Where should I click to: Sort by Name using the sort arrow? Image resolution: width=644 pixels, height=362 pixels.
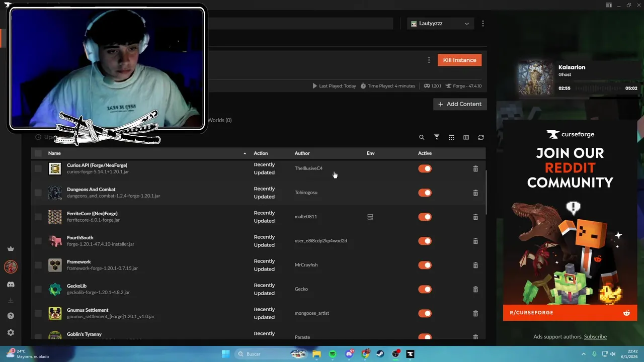(245, 153)
